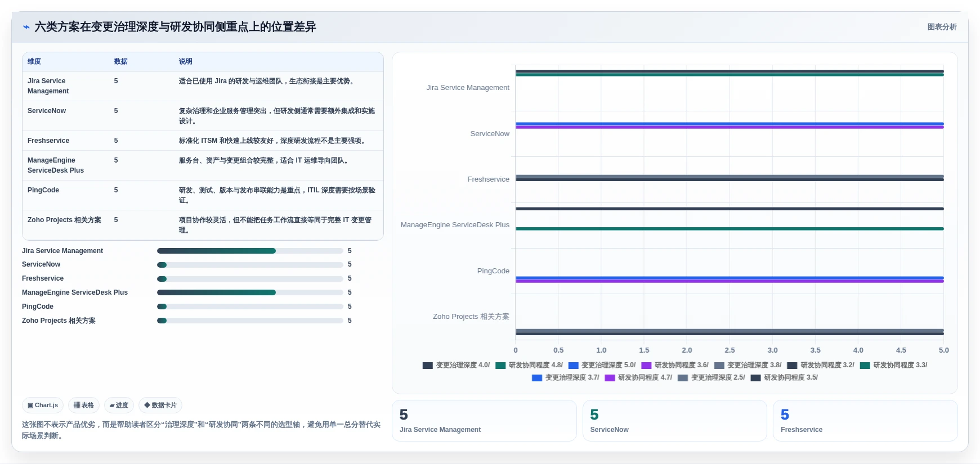Click the Zoho Projects 相关方案 progress bar
Viewport: 980px width, 464px height.
[250, 321]
